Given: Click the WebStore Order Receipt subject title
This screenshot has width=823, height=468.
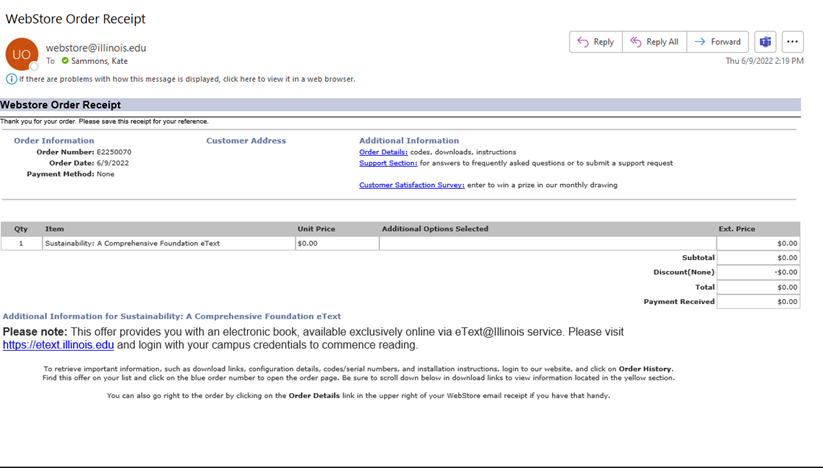Looking at the screenshot, I should click(x=75, y=19).
